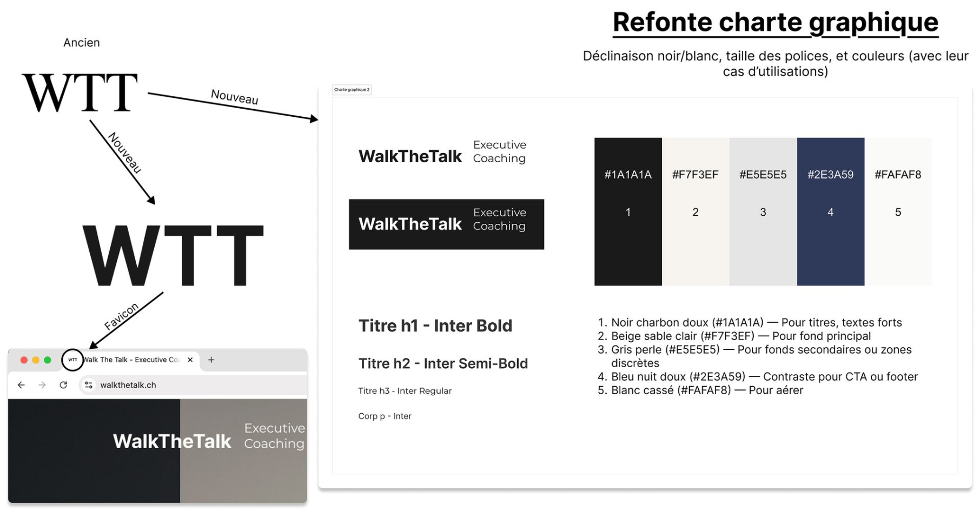The width and height of the screenshot is (980, 511).
Task: Click the Charte graphique 2 frame label
Action: click(352, 90)
